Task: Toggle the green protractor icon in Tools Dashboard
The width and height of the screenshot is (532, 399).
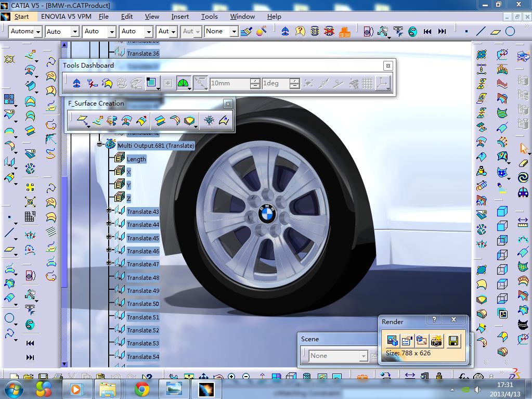Action: 183,83
